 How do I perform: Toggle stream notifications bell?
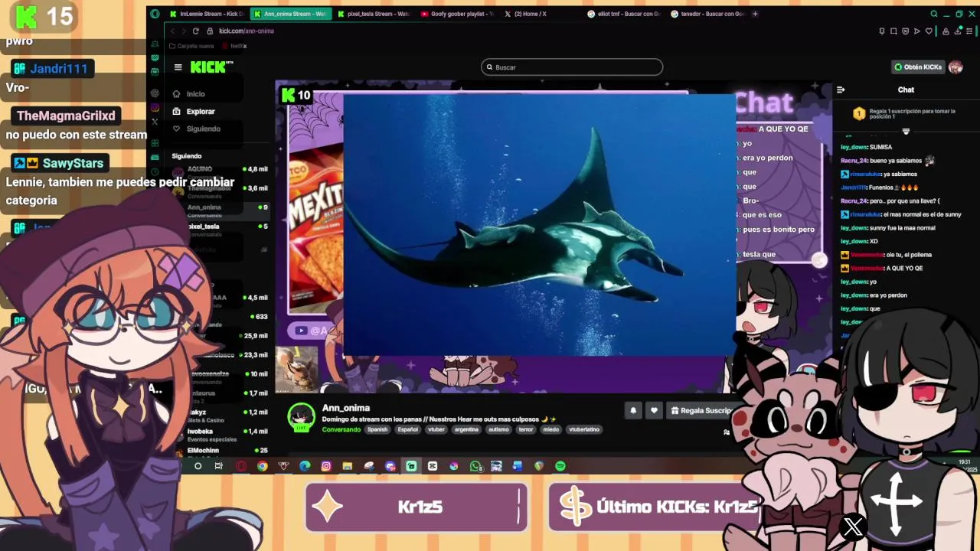pyautogui.click(x=633, y=411)
